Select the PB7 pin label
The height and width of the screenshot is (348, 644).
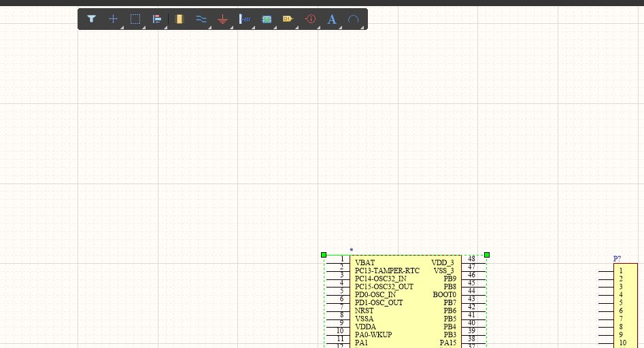click(x=450, y=303)
